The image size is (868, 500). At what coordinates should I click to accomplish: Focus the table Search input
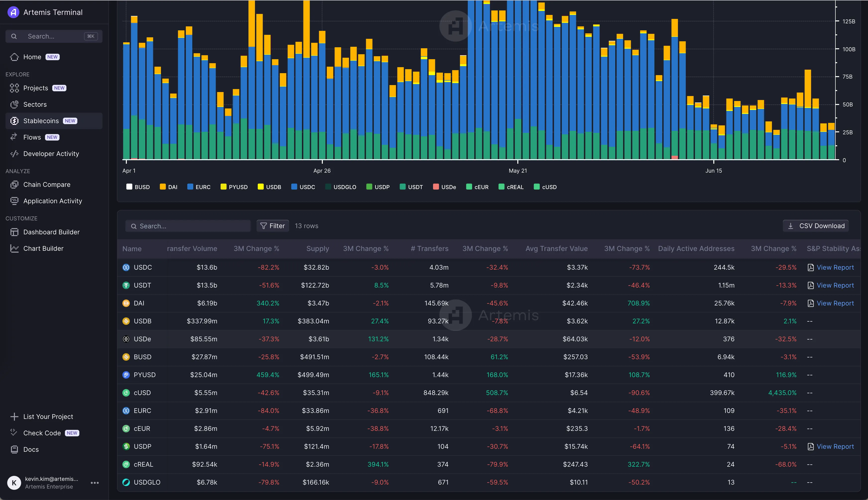click(x=188, y=226)
